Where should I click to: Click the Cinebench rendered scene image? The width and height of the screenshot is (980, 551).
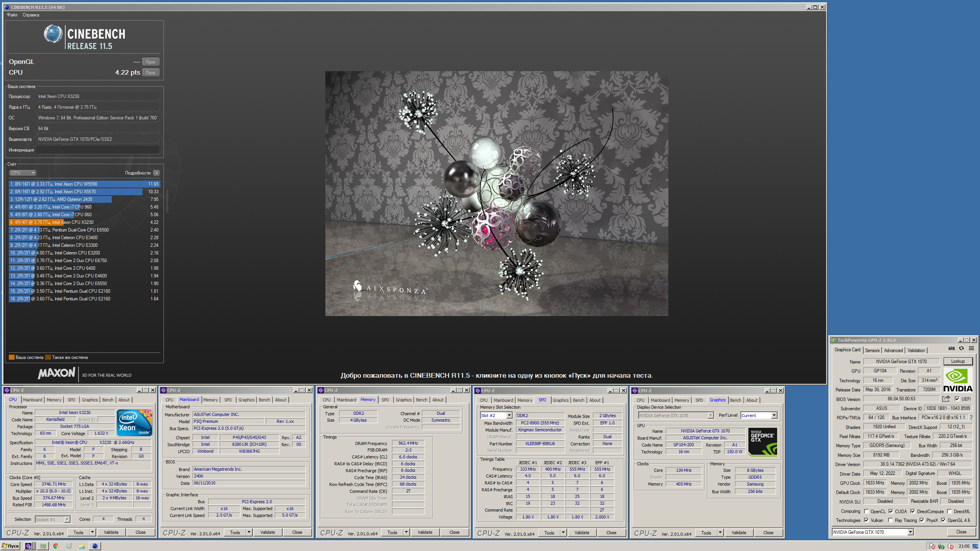(x=497, y=193)
